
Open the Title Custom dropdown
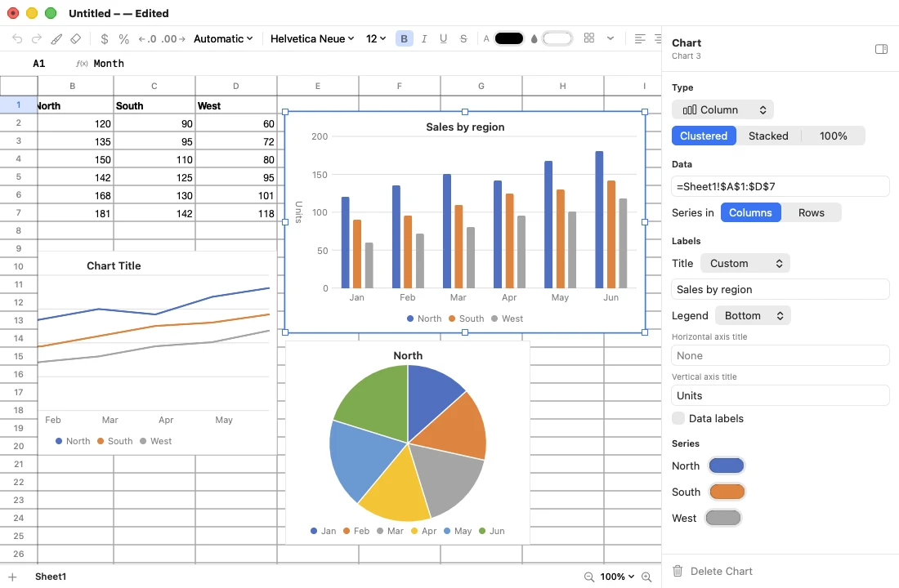[745, 263]
